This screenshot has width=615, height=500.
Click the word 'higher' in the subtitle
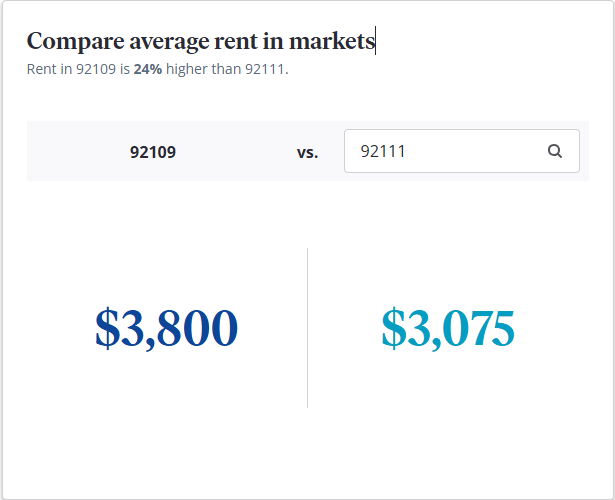(187, 69)
